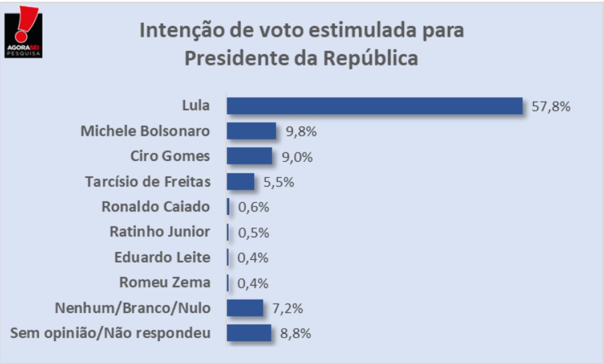Image resolution: width=604 pixels, height=364 pixels.
Task: Click the Agora Sei Pesquisa logo
Action: pyautogui.click(x=23, y=31)
